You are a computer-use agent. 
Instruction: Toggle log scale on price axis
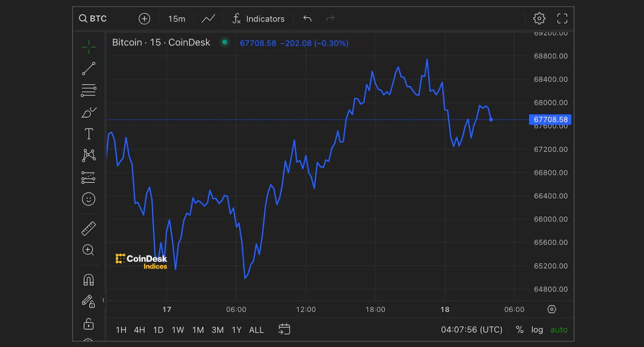[537, 330]
